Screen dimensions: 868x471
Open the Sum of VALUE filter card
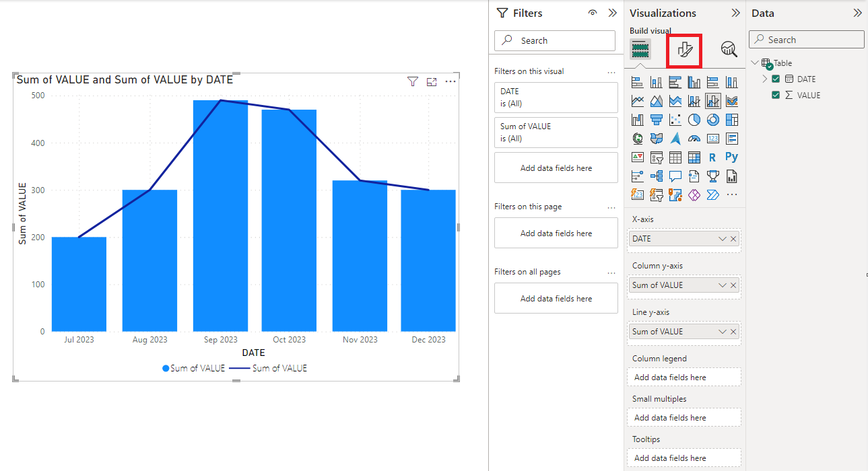pyautogui.click(x=556, y=133)
